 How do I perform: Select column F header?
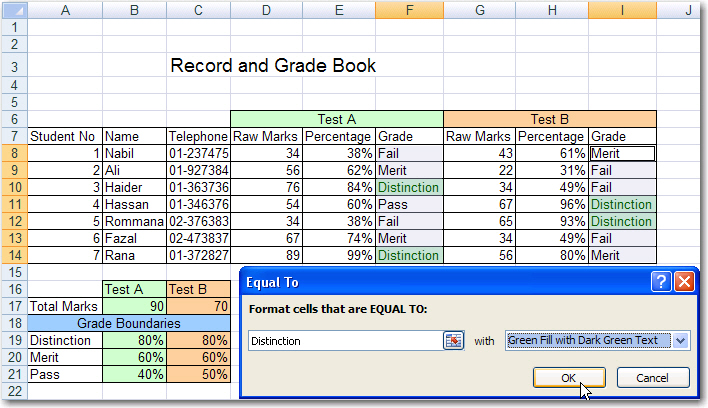click(409, 10)
